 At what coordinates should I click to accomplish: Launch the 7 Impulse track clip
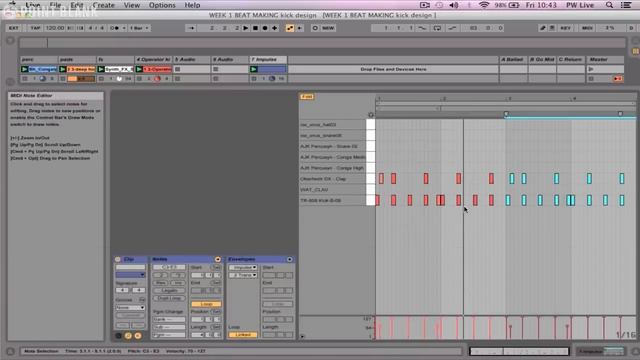pyautogui.click(x=254, y=69)
